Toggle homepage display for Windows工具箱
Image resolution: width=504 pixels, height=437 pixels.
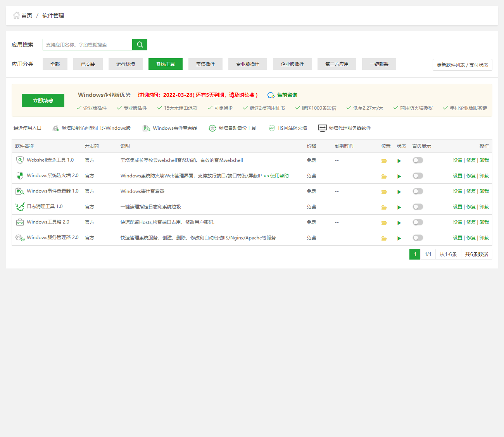pyautogui.click(x=418, y=222)
